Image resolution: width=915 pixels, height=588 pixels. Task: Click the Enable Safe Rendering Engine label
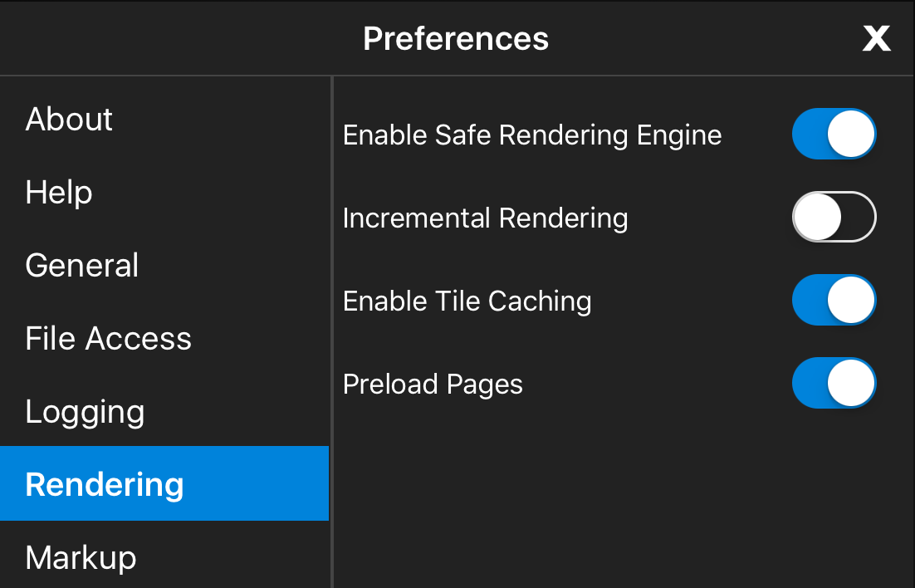532,135
